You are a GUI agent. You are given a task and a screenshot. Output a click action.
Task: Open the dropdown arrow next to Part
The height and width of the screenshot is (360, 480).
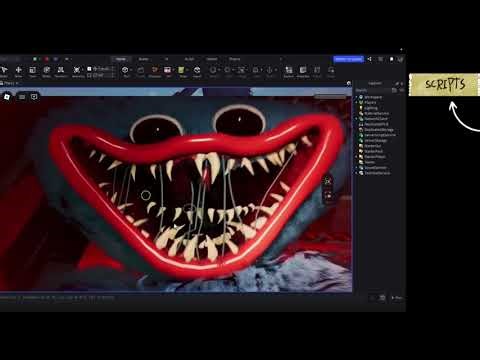[132, 70]
